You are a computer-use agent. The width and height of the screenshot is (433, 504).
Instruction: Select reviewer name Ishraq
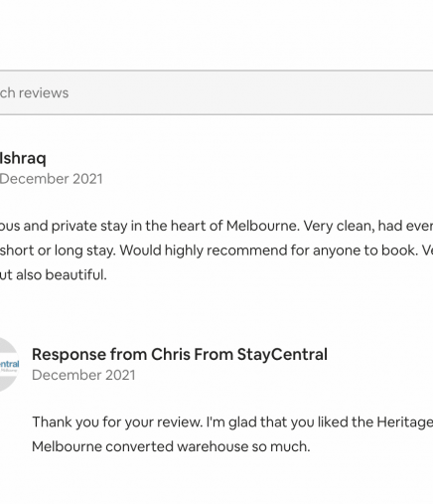(23, 158)
